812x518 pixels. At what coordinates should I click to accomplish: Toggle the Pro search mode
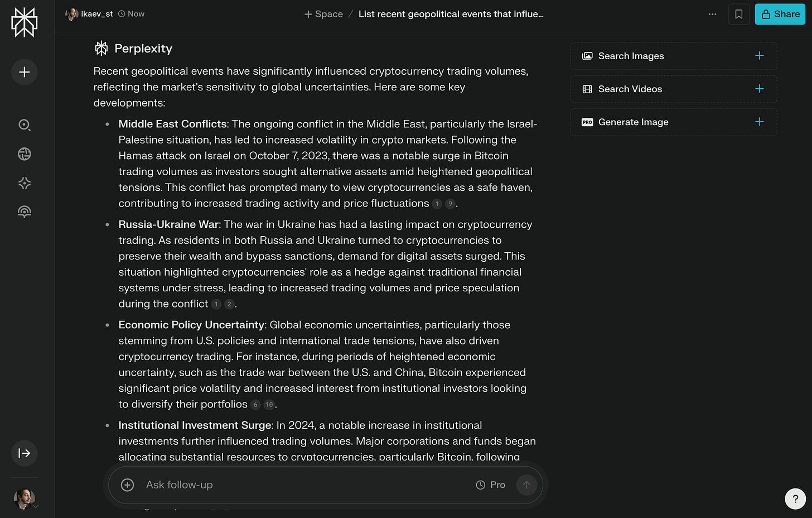[x=491, y=485]
